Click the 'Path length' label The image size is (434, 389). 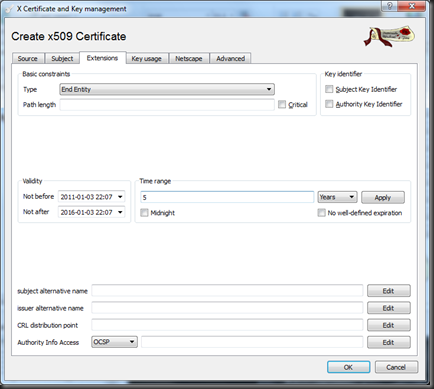[39, 105]
